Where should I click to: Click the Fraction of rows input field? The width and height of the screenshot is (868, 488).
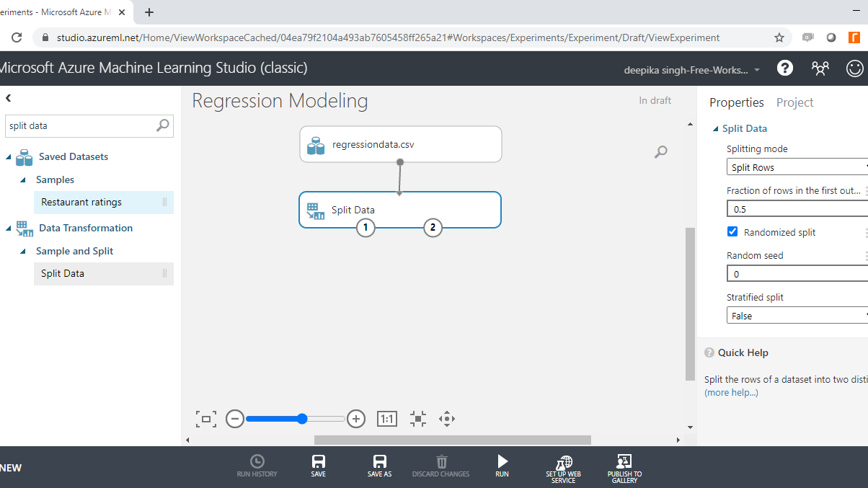pyautogui.click(x=797, y=209)
